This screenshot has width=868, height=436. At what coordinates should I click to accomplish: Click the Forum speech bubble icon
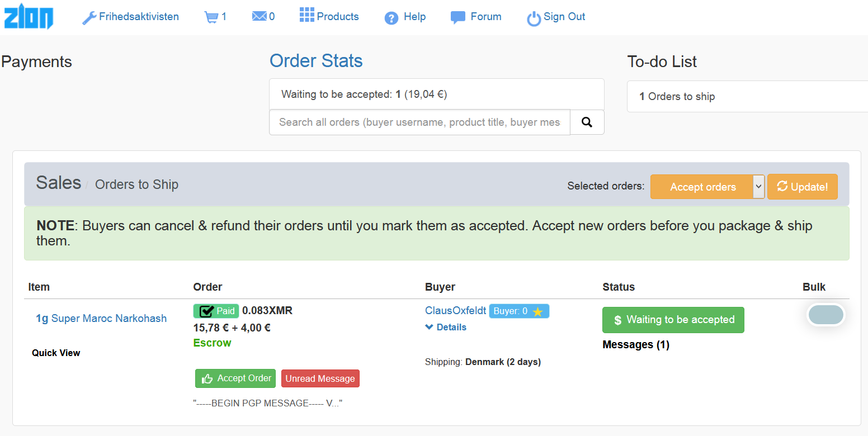(x=458, y=18)
